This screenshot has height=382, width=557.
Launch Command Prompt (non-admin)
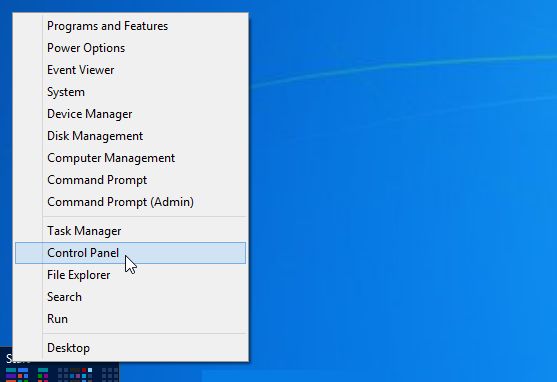[x=130, y=180]
